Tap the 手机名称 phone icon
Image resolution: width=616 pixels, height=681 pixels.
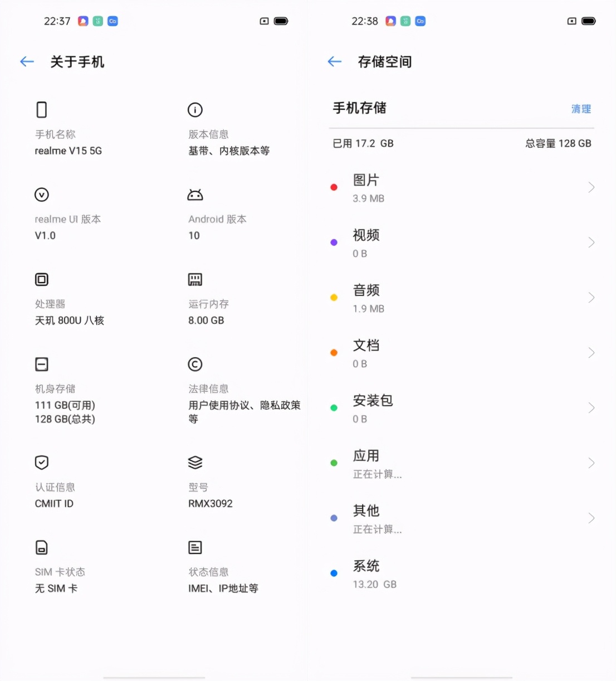[42, 110]
